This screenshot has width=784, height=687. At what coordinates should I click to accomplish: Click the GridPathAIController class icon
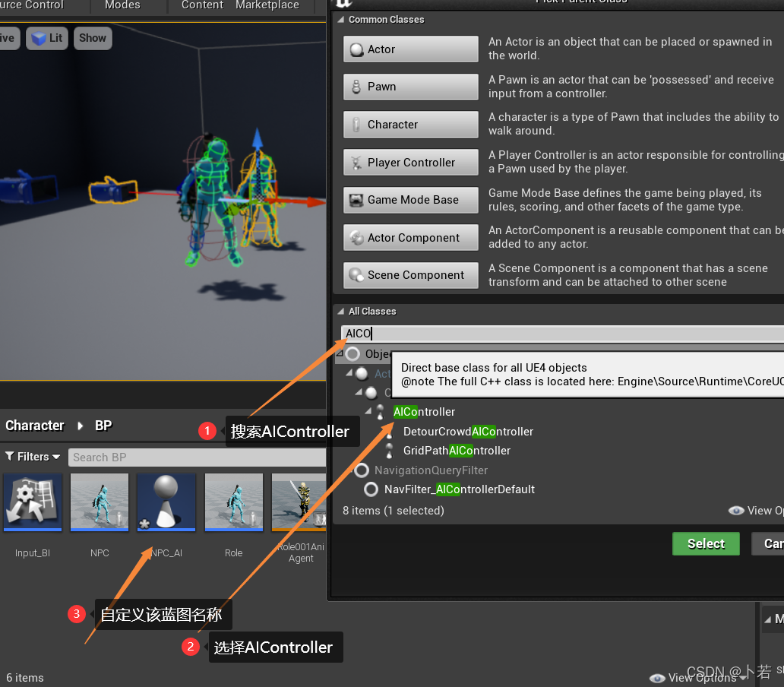coord(390,451)
